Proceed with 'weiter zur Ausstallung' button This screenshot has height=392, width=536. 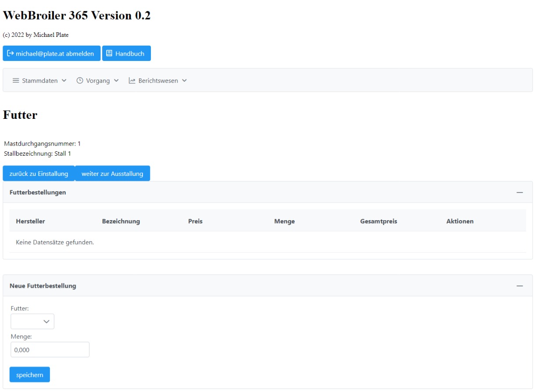tap(112, 174)
